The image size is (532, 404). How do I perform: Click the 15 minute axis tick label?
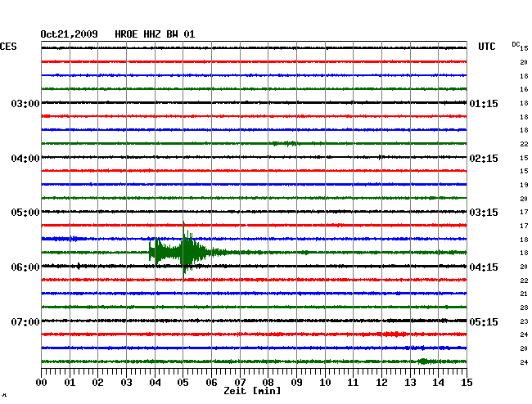coord(467,383)
